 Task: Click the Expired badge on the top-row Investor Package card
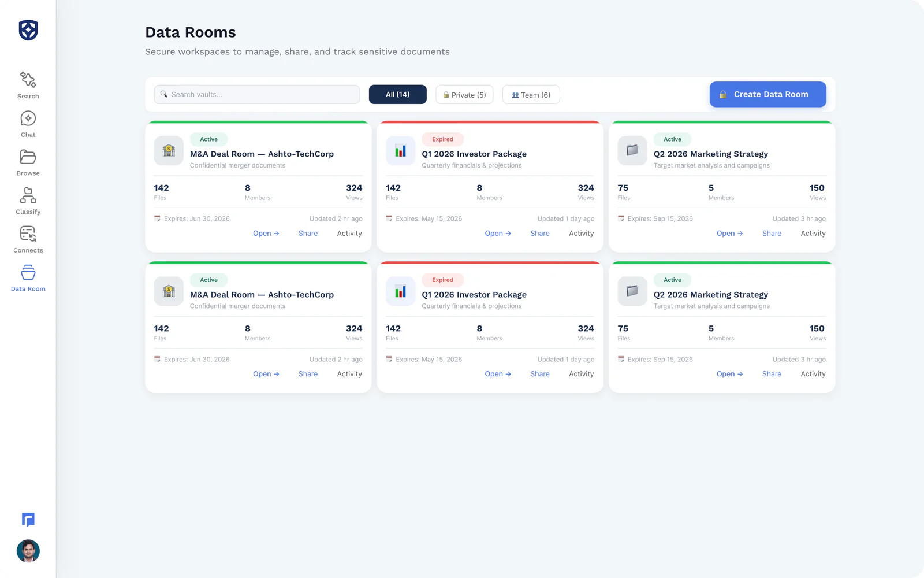(443, 139)
